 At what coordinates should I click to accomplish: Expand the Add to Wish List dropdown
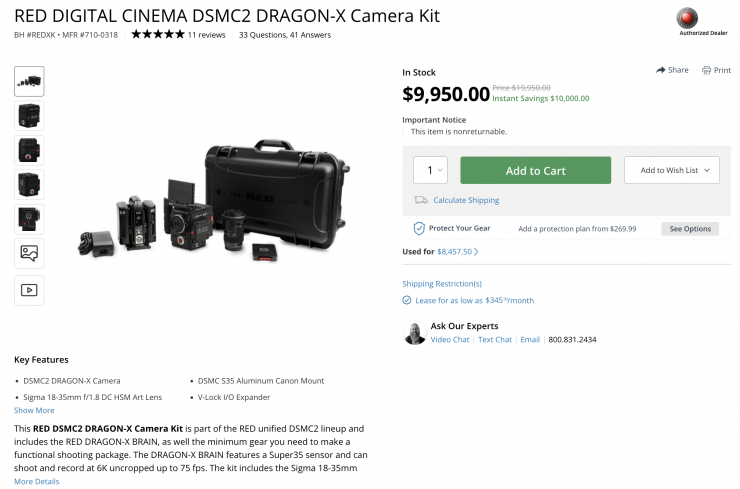672,170
